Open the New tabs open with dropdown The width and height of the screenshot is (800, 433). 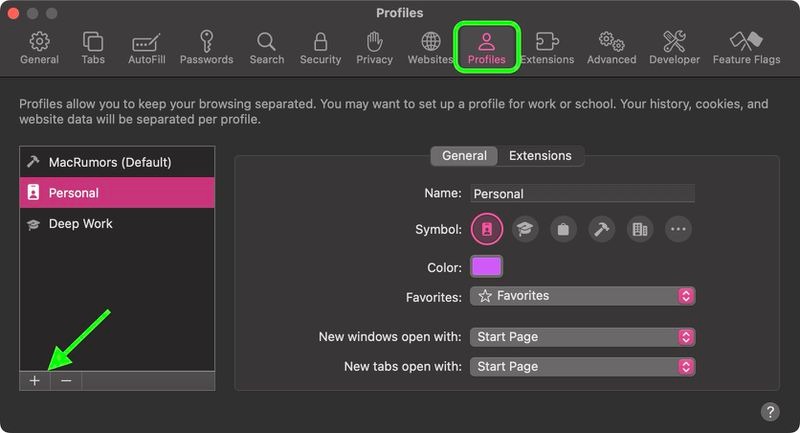click(582, 366)
